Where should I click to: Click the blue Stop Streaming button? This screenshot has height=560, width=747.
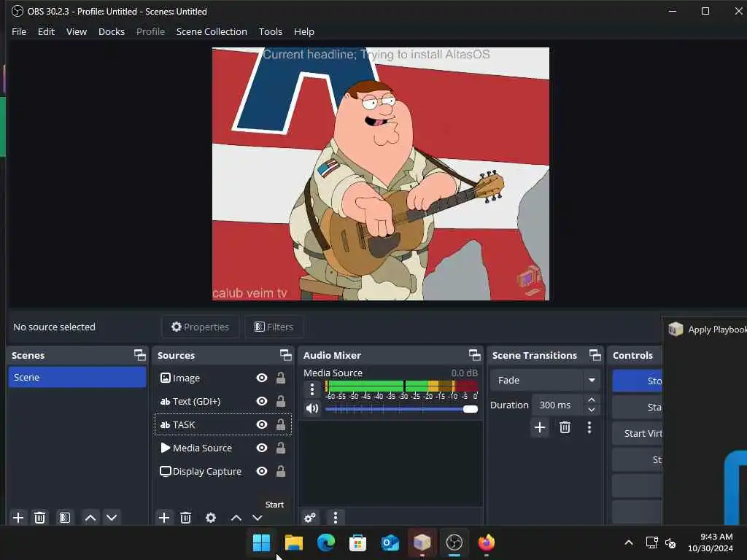pos(638,381)
